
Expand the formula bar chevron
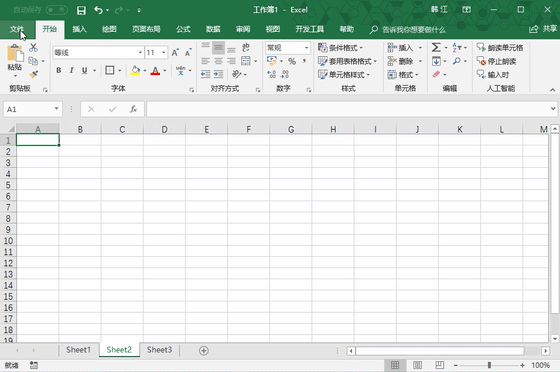click(553, 109)
